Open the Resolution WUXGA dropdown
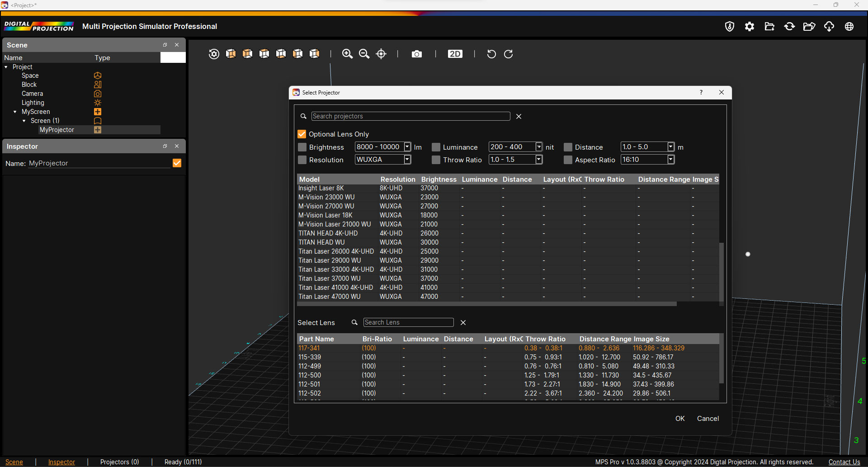This screenshot has width=868, height=467. (x=383, y=160)
